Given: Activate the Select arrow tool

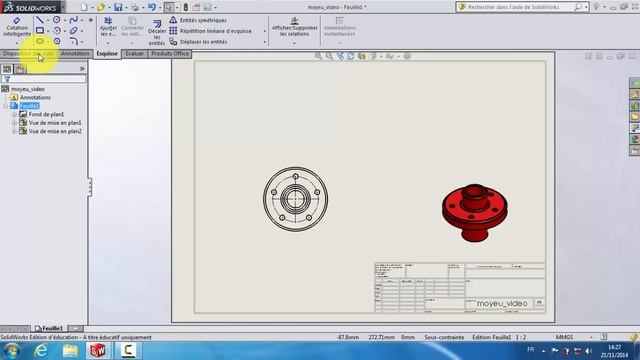Looking at the screenshot, I should click(169, 7).
